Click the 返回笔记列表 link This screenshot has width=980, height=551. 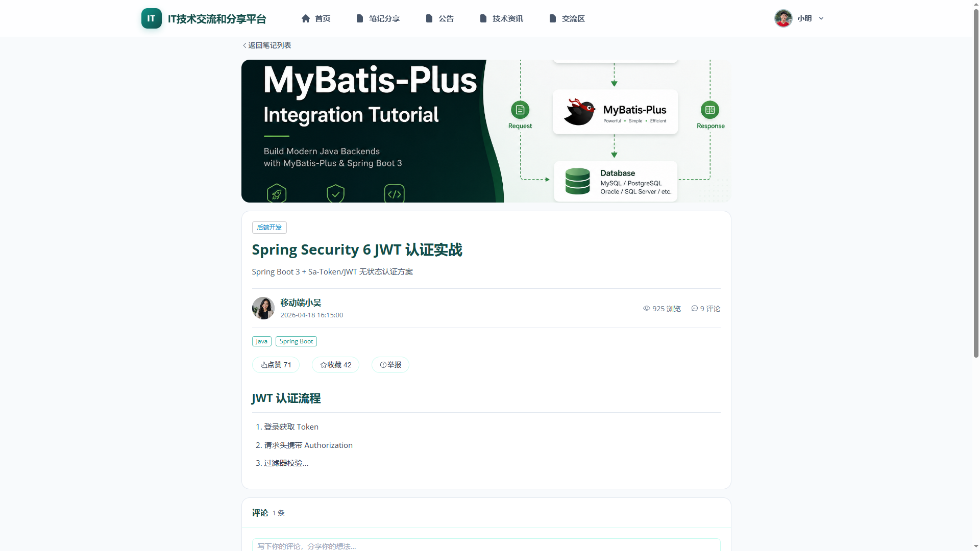(267, 45)
